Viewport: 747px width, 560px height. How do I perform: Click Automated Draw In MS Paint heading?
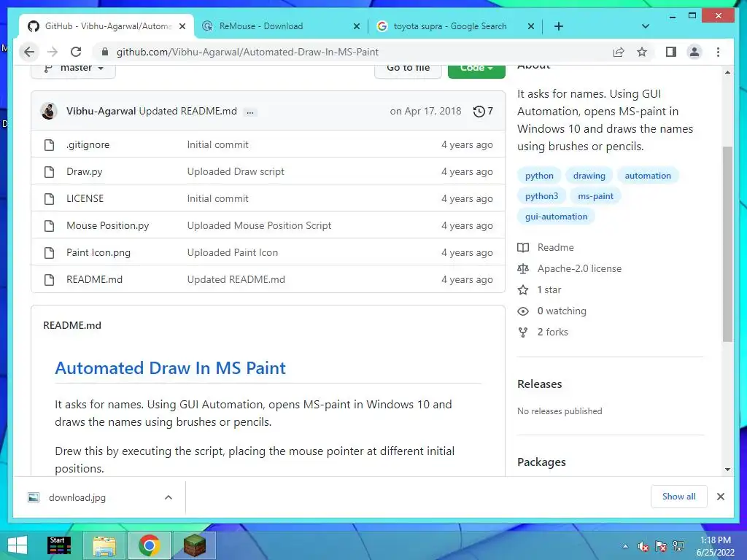pos(170,368)
